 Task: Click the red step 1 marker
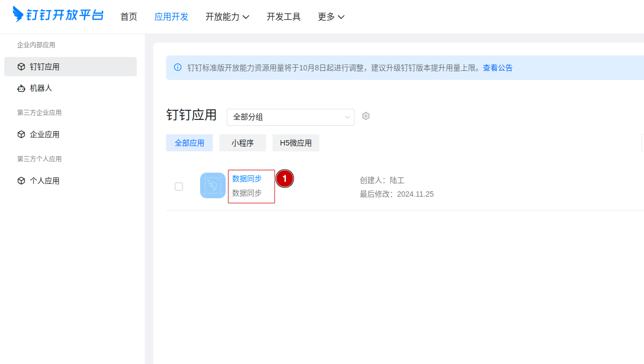click(x=285, y=179)
